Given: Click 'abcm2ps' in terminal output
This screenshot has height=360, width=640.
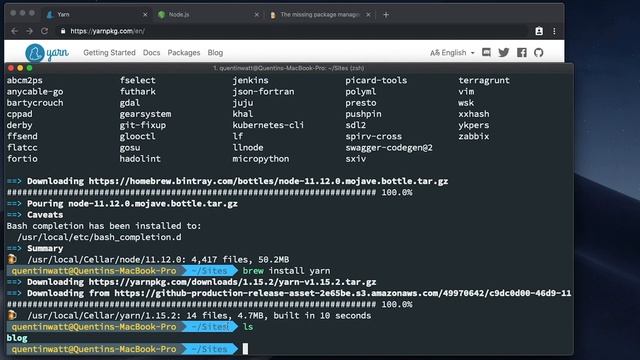Looking at the screenshot, I should point(24,80).
